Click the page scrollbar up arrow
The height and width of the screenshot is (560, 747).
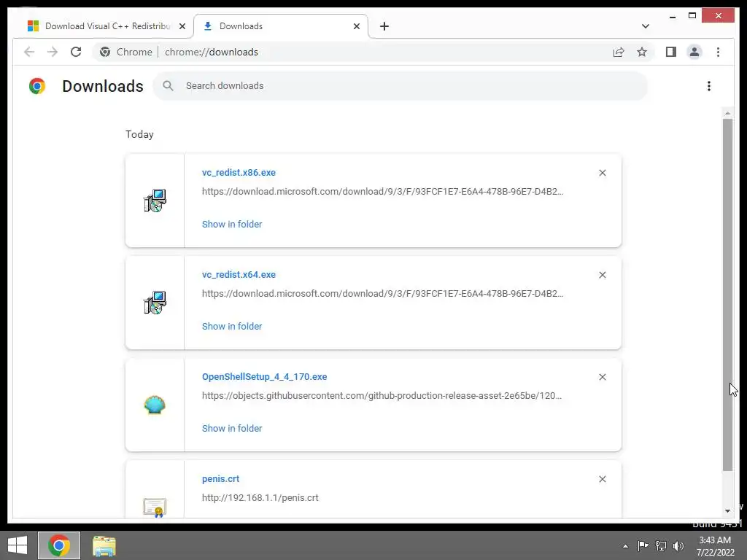[727, 113]
